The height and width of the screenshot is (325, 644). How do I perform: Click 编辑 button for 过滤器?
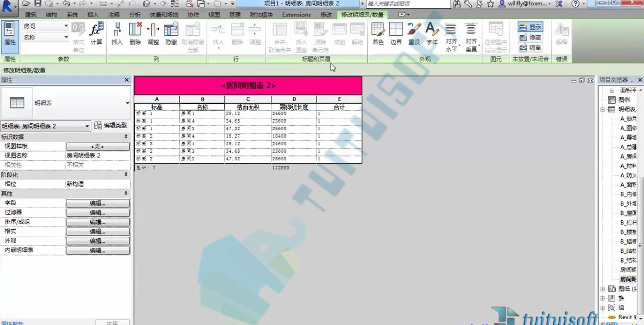point(98,212)
